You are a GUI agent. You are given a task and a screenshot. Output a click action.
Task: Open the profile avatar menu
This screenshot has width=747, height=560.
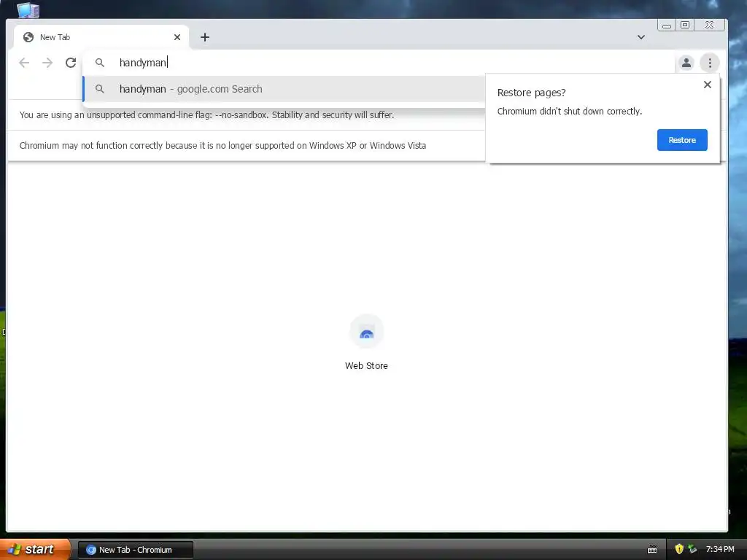686,63
